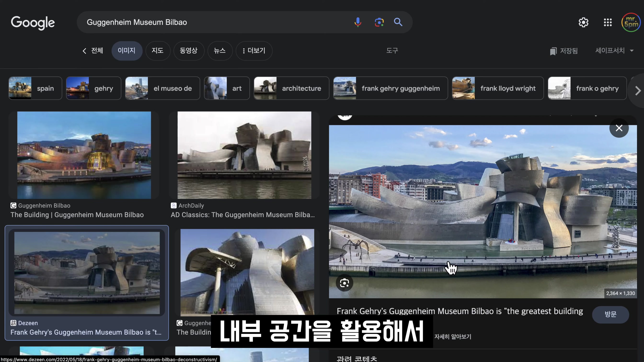Open Guggenheim Bilbao night view thumbnail
This screenshot has height=362, width=644.
(84, 155)
